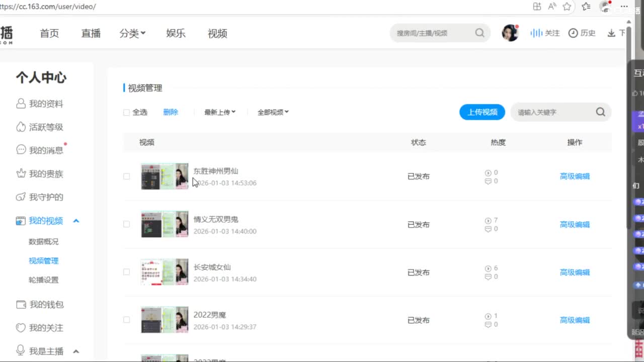Click 高级编辑 for 长安城女仙
The width and height of the screenshot is (644, 362).
pyautogui.click(x=575, y=272)
